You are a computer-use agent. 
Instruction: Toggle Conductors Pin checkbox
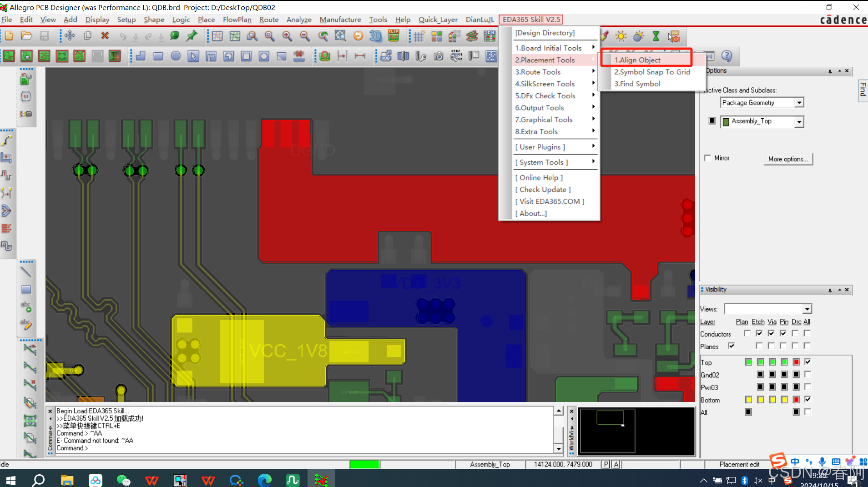[783, 333]
